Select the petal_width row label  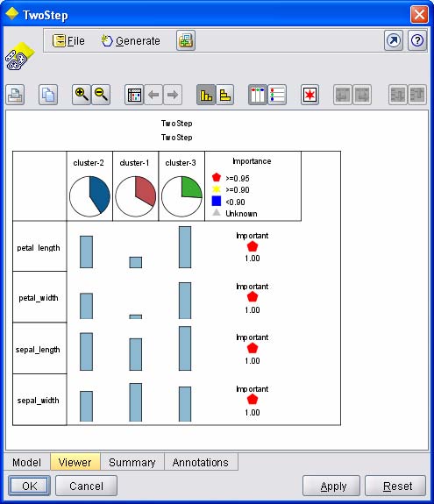click(39, 298)
